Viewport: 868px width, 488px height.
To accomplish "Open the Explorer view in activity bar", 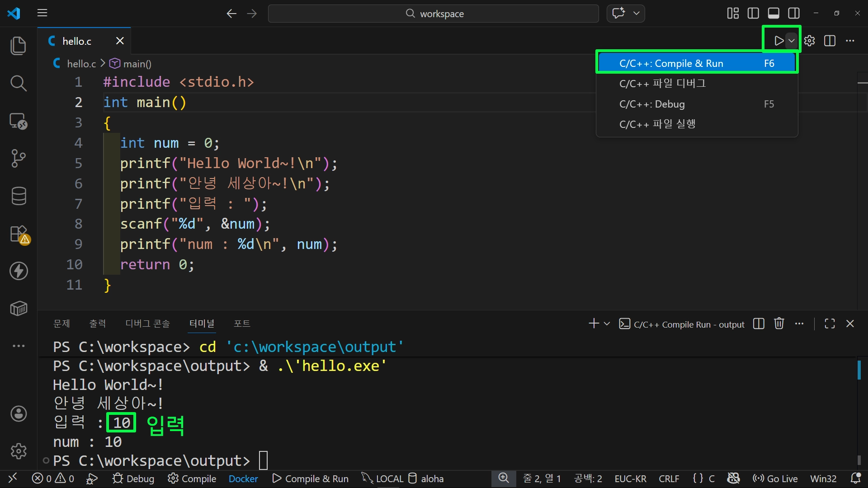I will click(18, 46).
